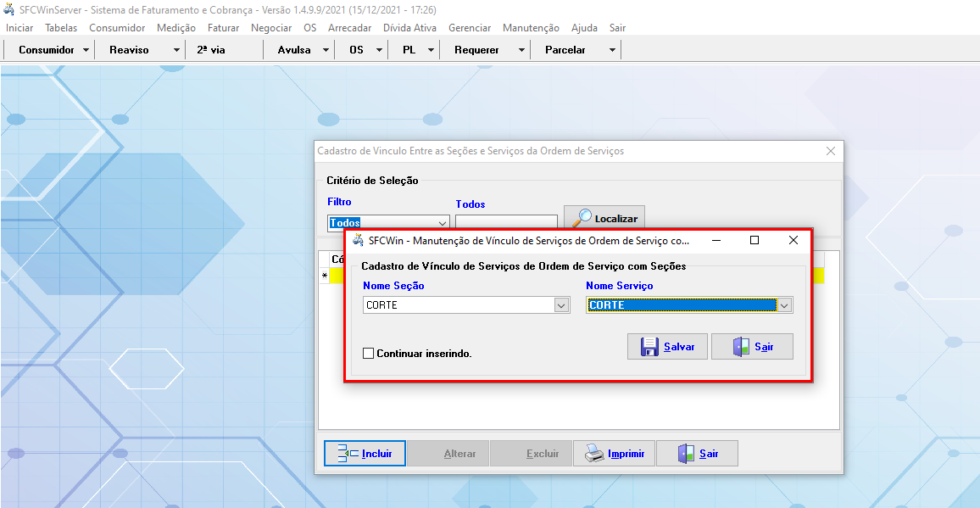Click the floppy disk Salvar icon
Viewport: 980px width, 508px height.
(649, 347)
